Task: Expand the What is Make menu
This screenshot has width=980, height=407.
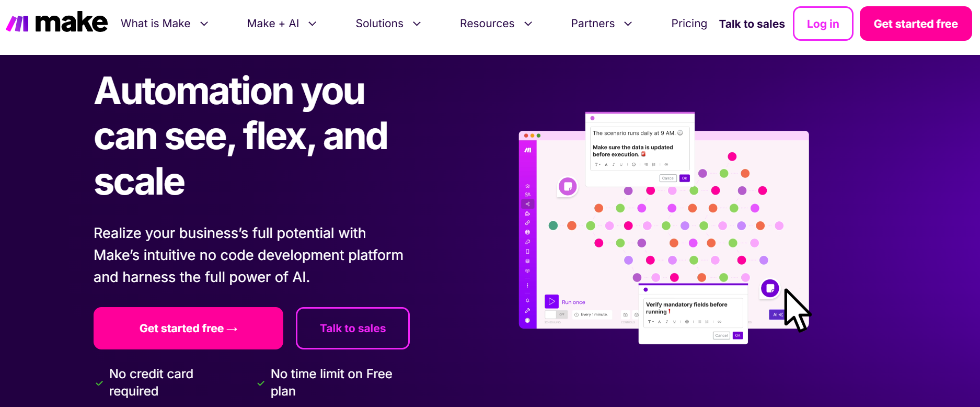Action: 165,24
